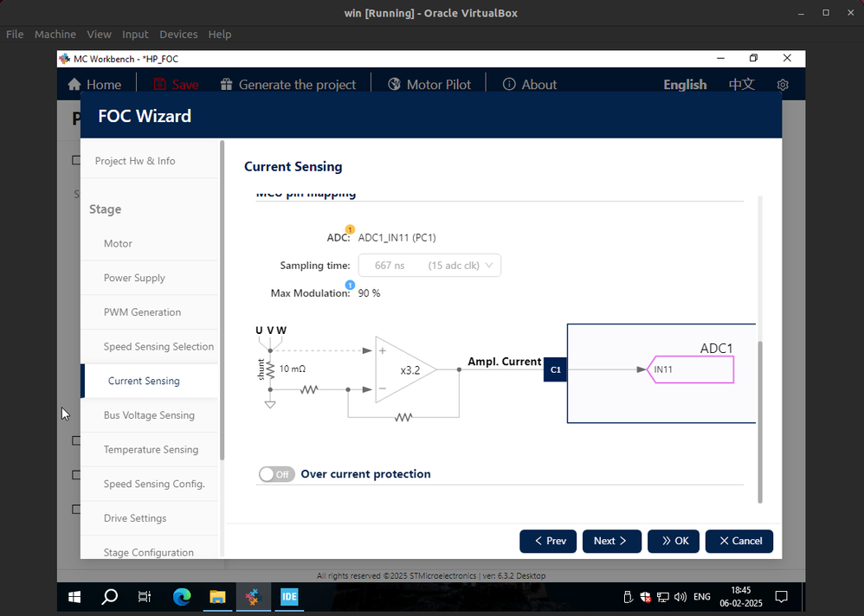Screen dimensions: 864x616
Task: Click the ADC1_IN11 (PC1) value
Action: (x=397, y=238)
